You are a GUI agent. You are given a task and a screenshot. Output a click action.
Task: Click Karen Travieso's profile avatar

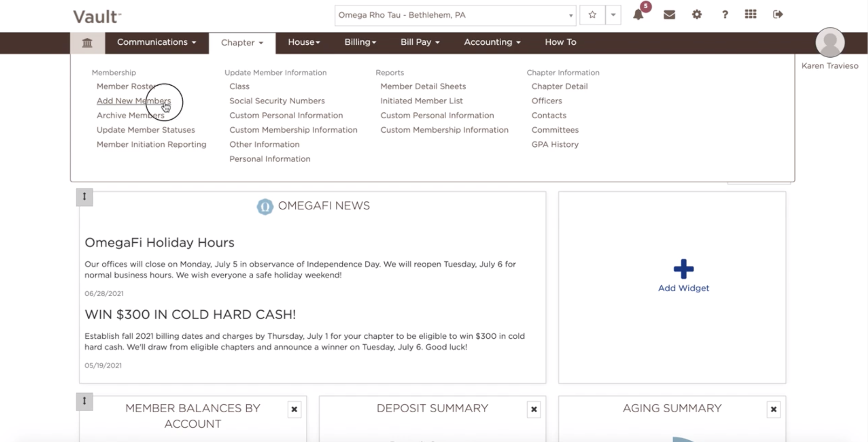(x=830, y=43)
